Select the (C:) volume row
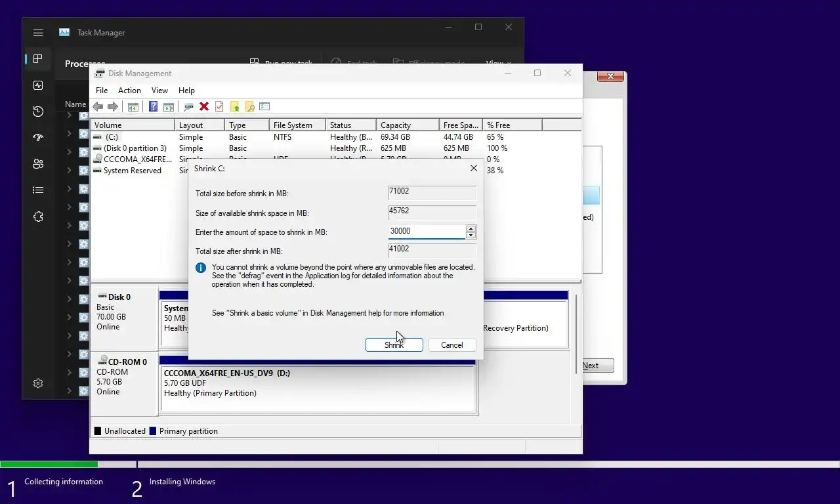This screenshot has width=840, height=504. [x=335, y=137]
